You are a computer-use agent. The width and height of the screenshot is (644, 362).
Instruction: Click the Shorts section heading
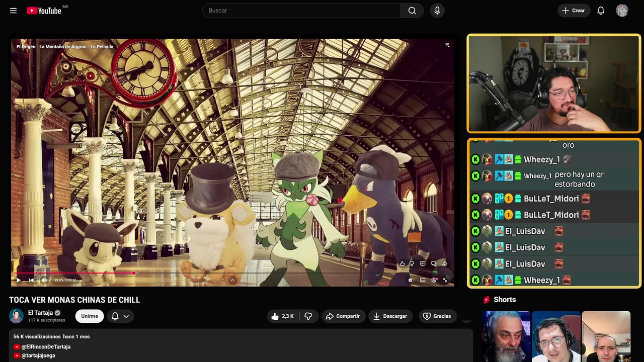point(505,300)
